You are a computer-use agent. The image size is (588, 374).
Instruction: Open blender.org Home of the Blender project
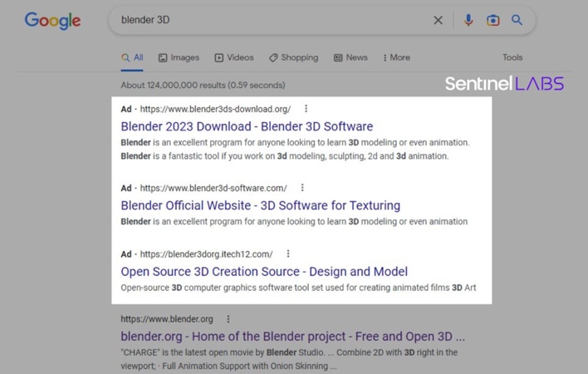tap(292, 337)
